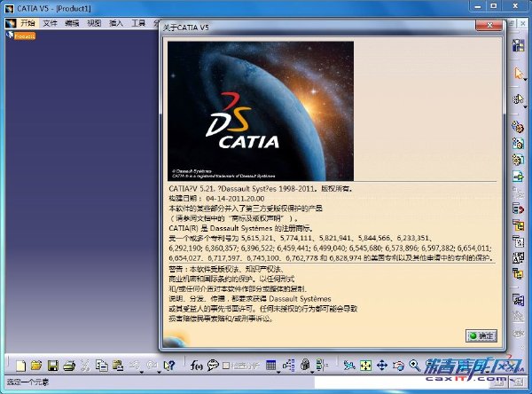Activate the What's This help pointer
Image resolution: width=532 pixels, height=394 pixels.
point(169,366)
